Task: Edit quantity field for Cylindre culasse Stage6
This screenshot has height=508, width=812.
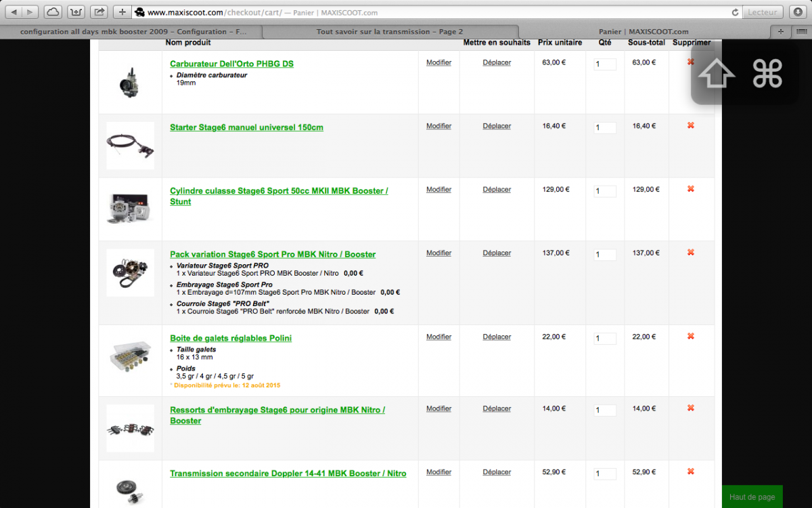Action: [x=605, y=192]
